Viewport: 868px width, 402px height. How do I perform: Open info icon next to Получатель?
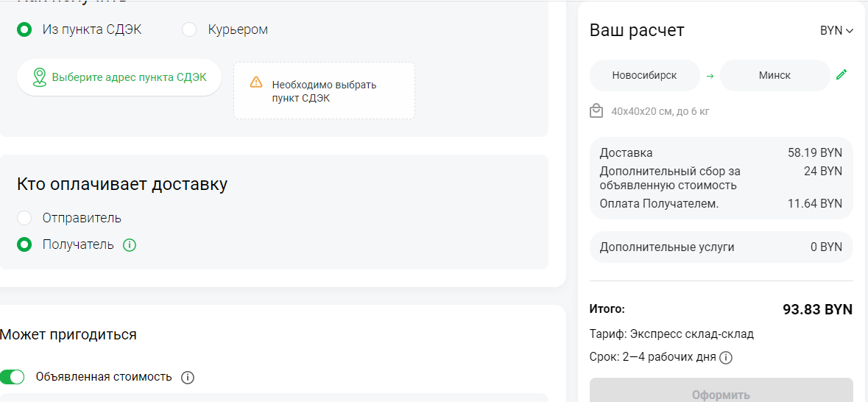[x=129, y=244]
